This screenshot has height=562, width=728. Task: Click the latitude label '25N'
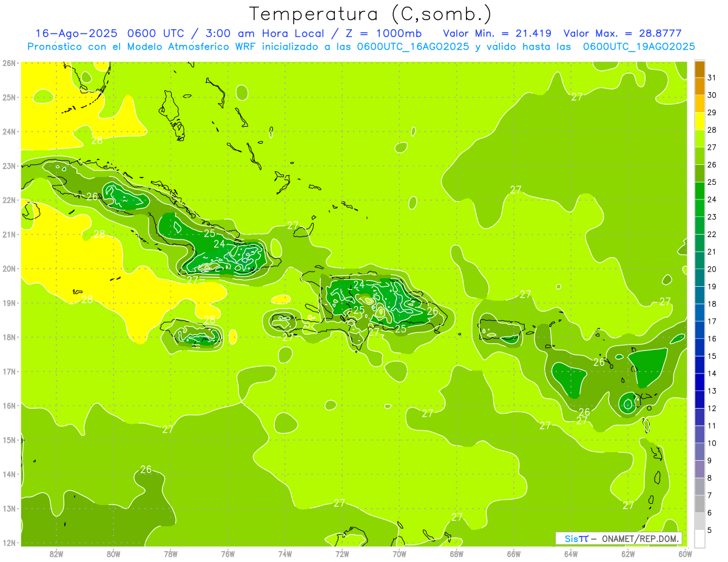pos(8,97)
